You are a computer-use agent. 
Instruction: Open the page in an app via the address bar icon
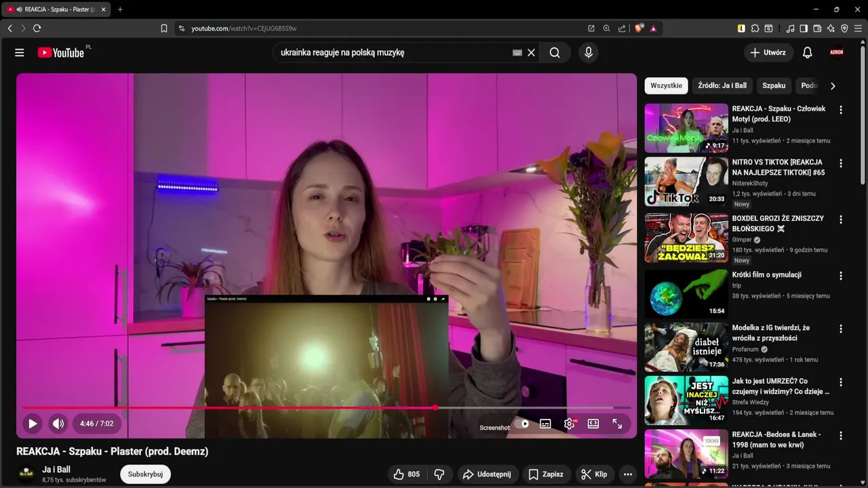pos(591,28)
